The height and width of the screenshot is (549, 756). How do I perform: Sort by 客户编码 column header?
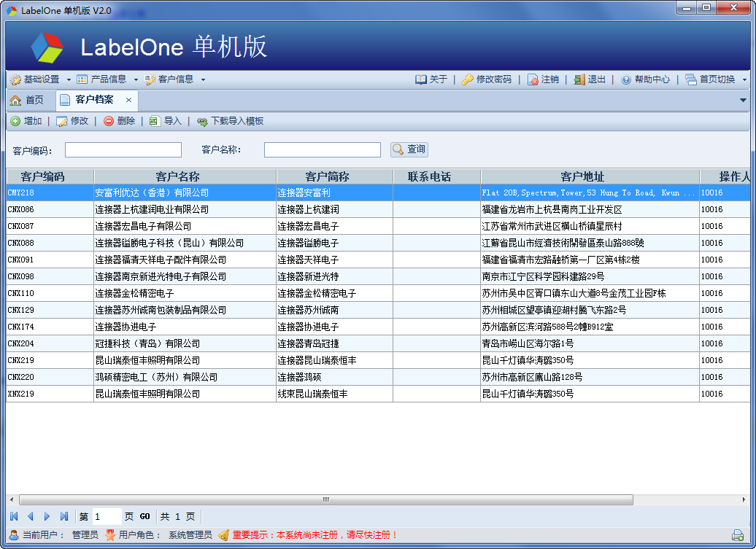point(50,176)
